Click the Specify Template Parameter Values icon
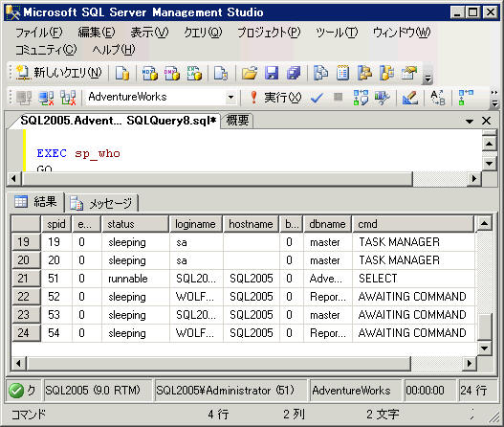The height and width of the screenshot is (427, 504). pos(438,98)
